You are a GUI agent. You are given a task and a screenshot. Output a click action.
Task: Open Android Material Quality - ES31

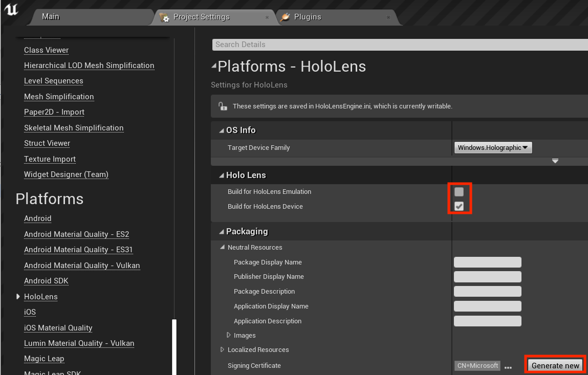click(78, 250)
